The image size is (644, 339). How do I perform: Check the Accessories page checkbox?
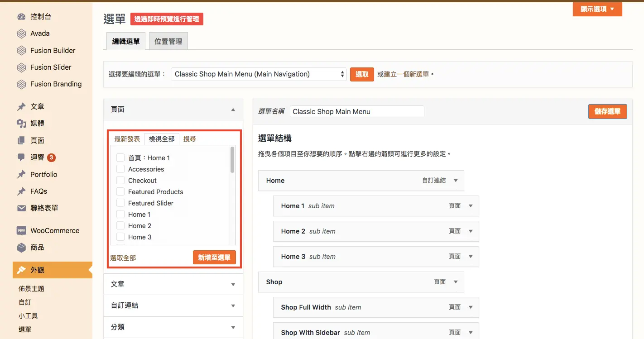(120, 169)
